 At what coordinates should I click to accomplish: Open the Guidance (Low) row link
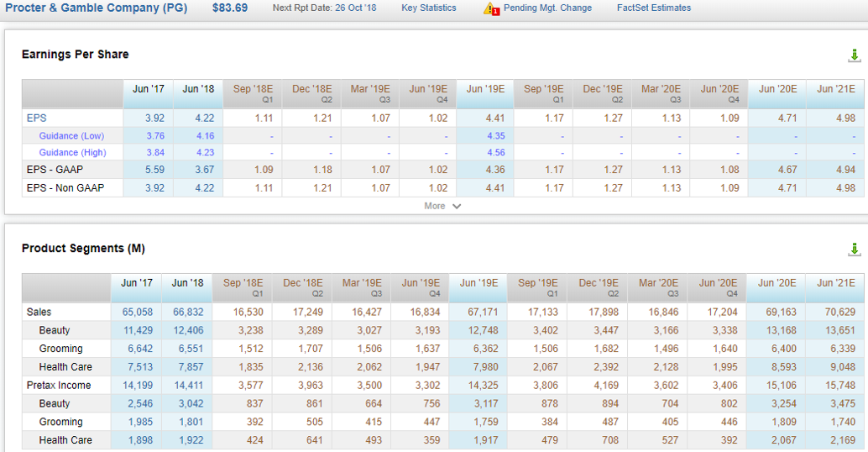click(x=71, y=136)
